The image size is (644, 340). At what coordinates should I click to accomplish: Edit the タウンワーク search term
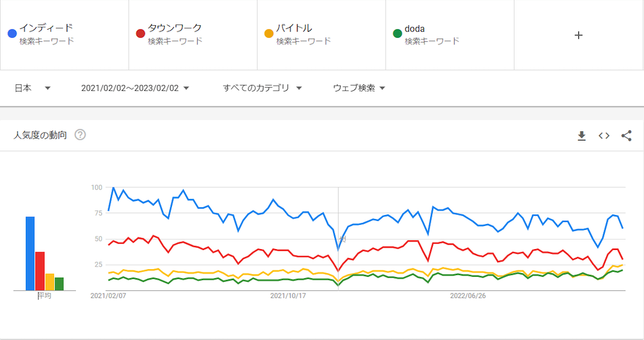175,28
